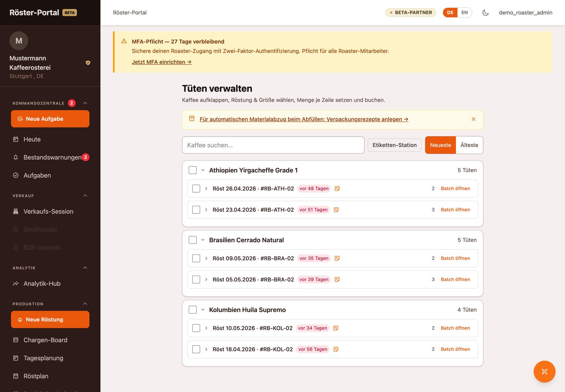The image size is (565, 392).
Task: Collapse the Brasilien Cerrado Natural group
Action: point(203,240)
